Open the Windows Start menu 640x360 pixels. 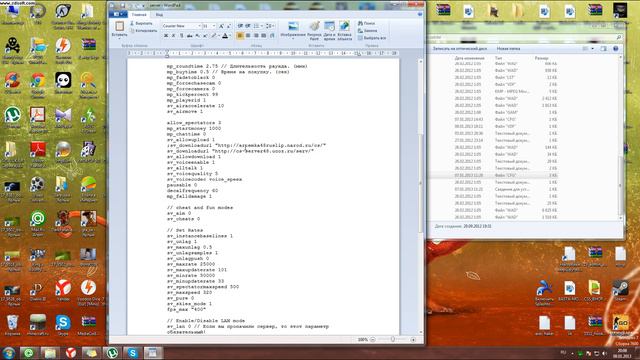click(x=8, y=353)
